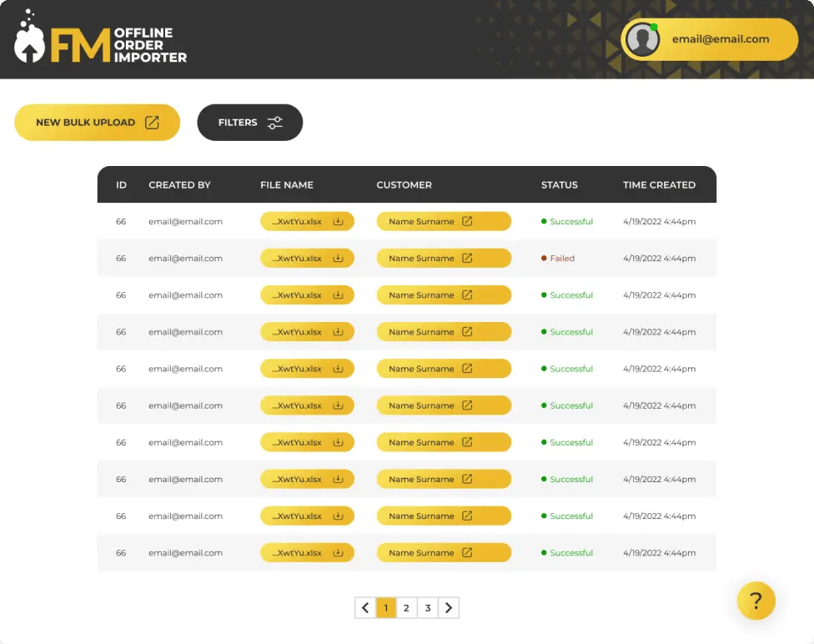Go to the previous page using left chevron
This screenshot has height=644, width=814.
click(364, 608)
